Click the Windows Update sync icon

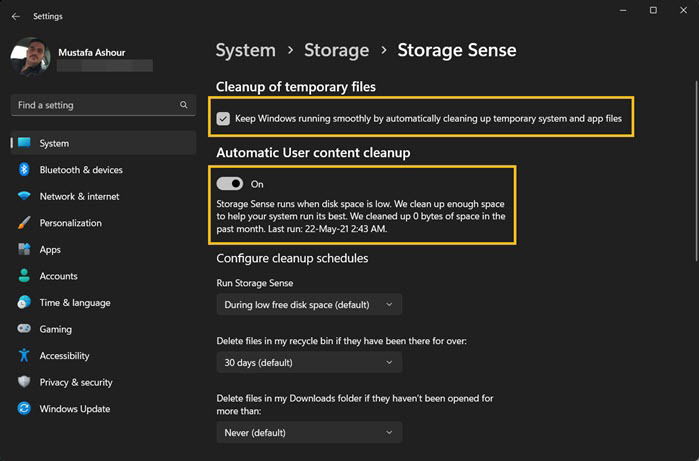(x=24, y=408)
